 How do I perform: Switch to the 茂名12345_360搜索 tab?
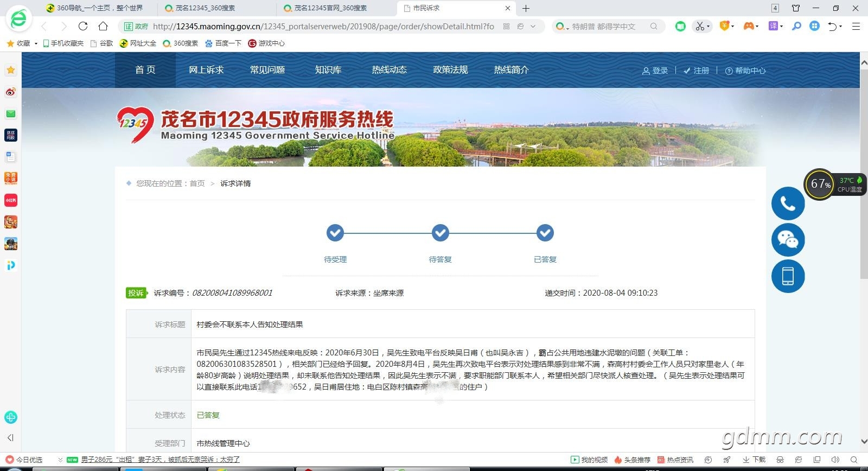tap(218, 8)
